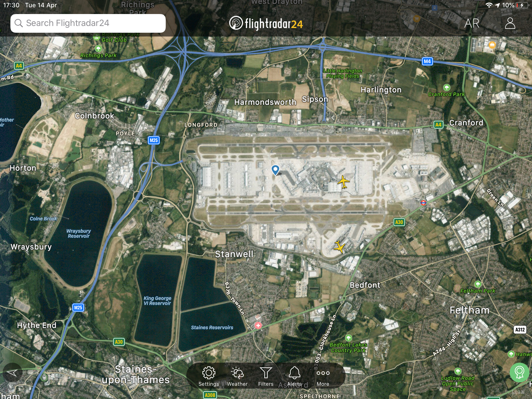Viewport: 532px width, 399px height.
Task: Tap the flightradar24 logo
Action: pyautogui.click(x=266, y=23)
